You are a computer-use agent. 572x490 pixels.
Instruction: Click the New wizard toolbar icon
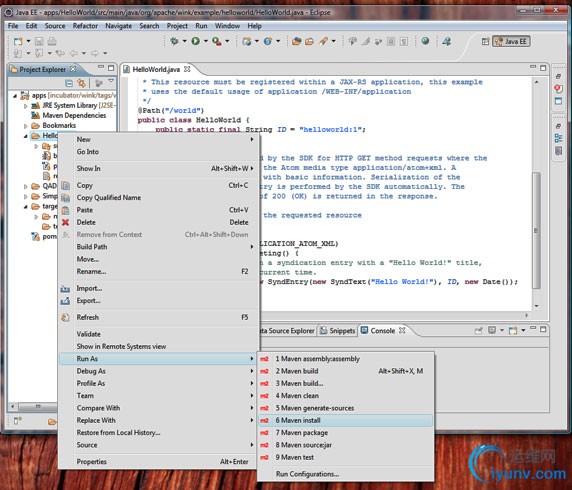(x=18, y=41)
